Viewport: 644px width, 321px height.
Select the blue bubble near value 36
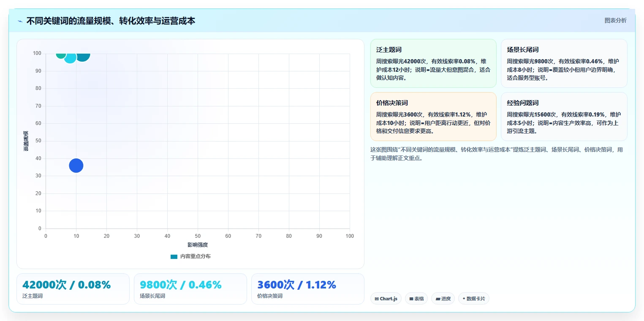76,166
